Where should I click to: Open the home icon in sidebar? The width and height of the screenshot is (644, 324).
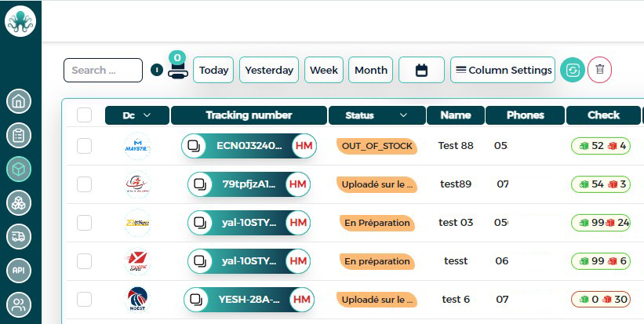pyautogui.click(x=18, y=101)
